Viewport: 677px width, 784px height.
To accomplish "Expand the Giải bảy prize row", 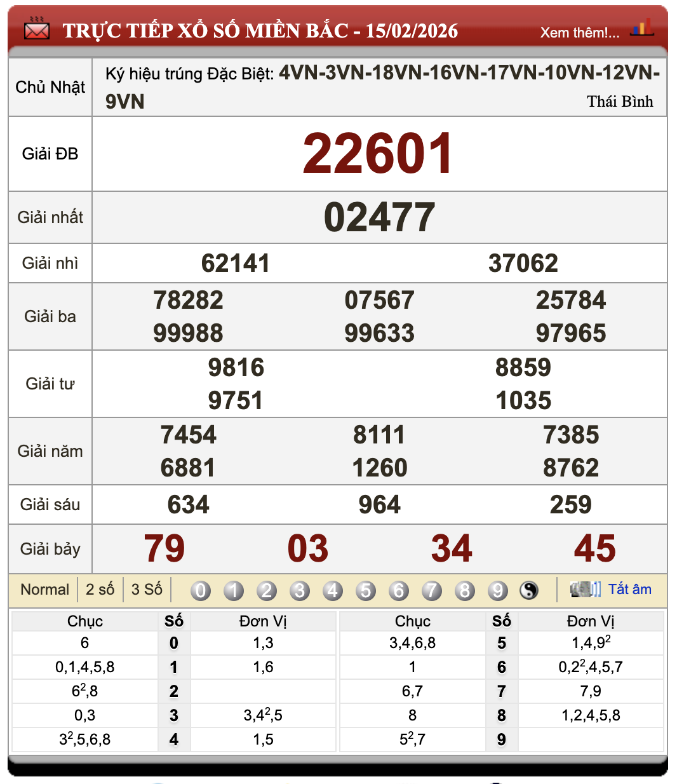I will 50,548.
